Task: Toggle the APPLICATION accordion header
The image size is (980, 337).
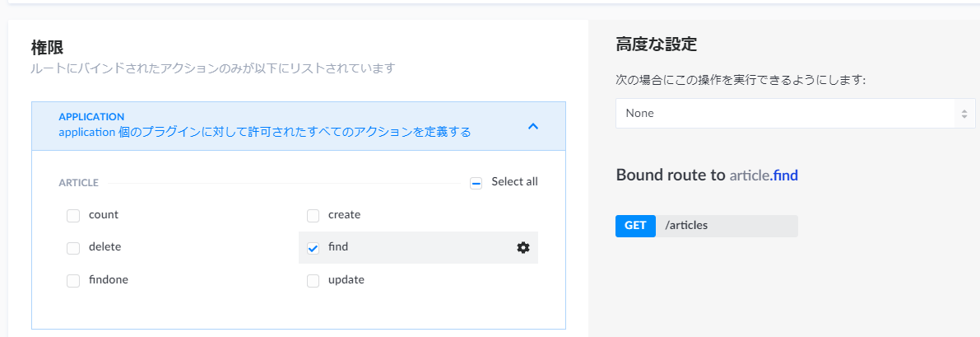Action: (x=299, y=126)
